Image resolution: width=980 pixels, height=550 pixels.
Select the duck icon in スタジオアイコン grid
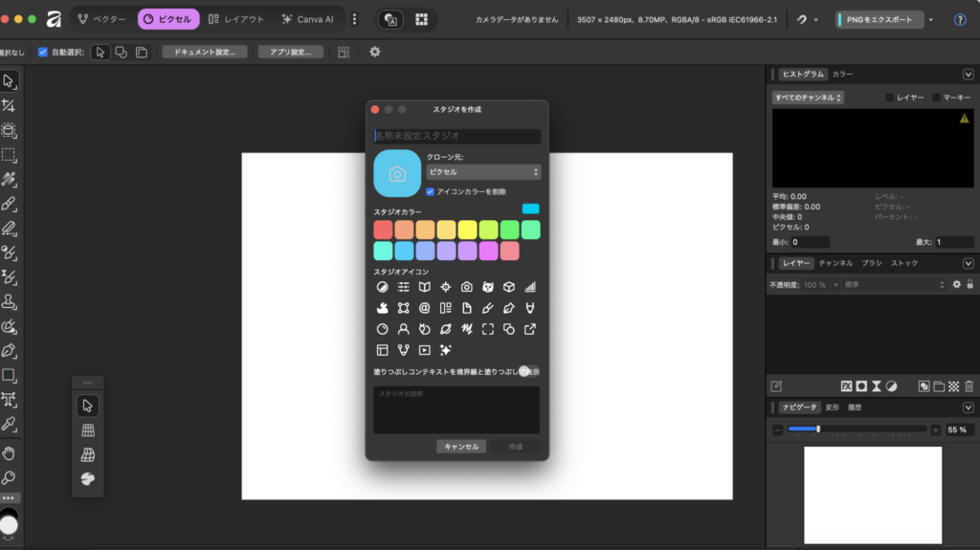click(x=382, y=308)
